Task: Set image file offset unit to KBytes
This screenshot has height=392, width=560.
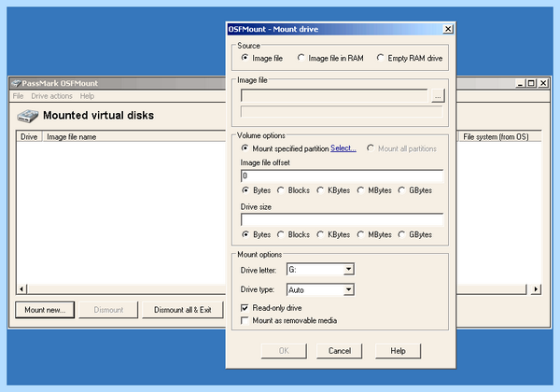Action: 320,190
